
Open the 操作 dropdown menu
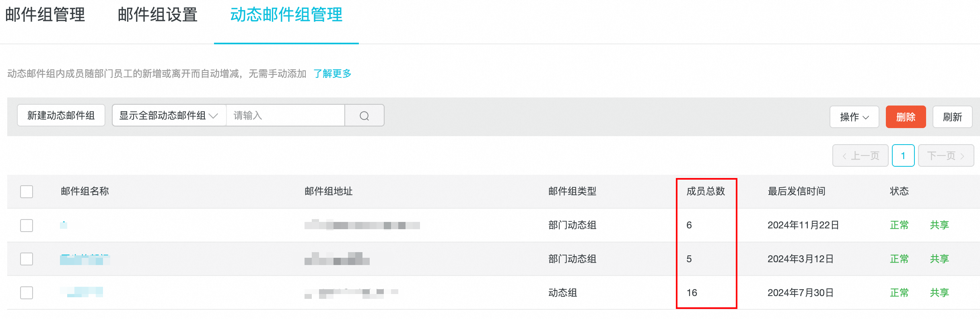coord(854,117)
